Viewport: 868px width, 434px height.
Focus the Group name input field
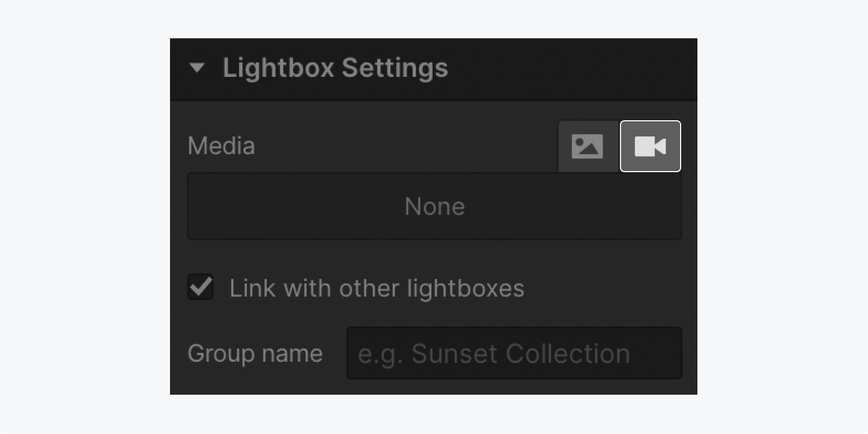(514, 353)
